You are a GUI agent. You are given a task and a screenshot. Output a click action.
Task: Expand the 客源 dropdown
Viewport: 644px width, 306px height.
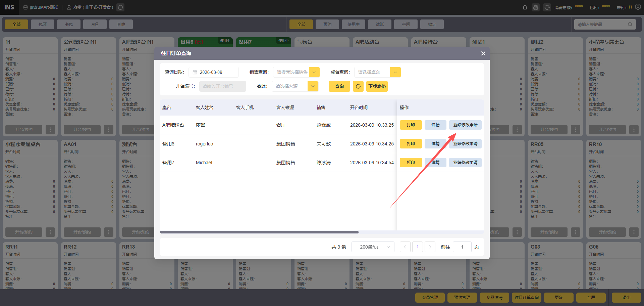pos(313,86)
